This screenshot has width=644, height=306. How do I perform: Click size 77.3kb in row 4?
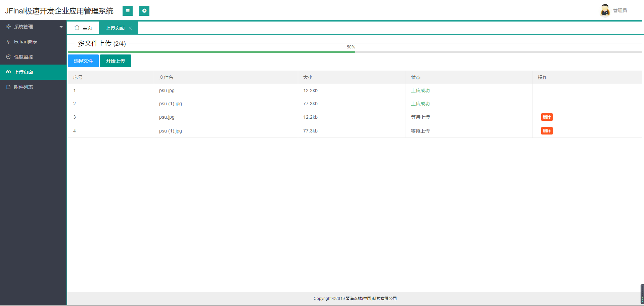[310, 131]
